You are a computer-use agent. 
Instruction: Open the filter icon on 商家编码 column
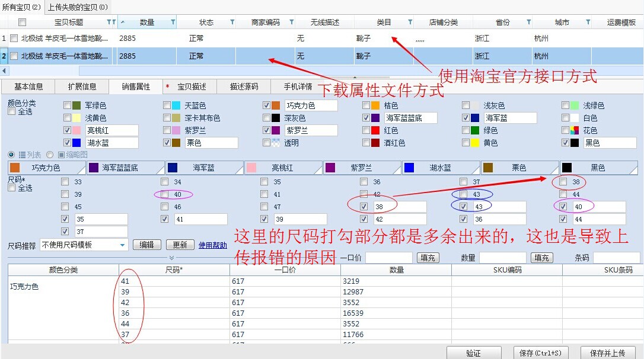(x=291, y=23)
